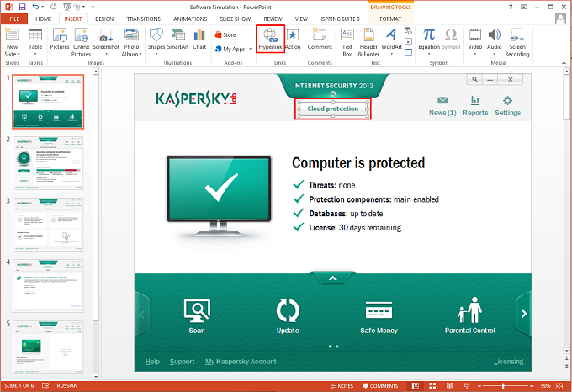Click the Scan icon on slide

[197, 316]
